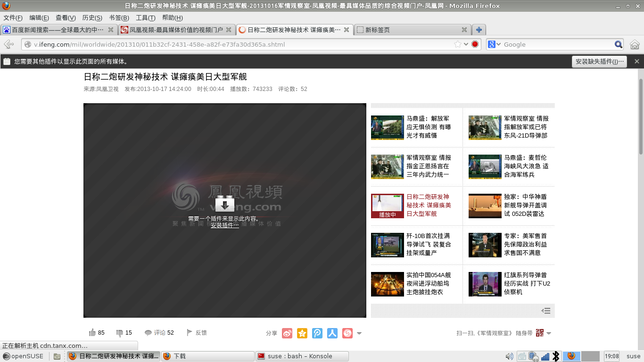
Task: Click the volume speaker tray icon
Action: point(509,356)
